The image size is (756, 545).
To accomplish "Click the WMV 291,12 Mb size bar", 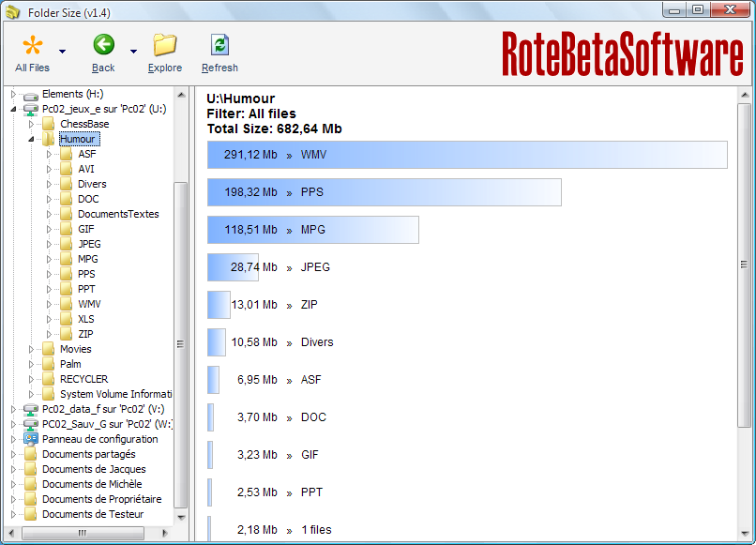I will pyautogui.click(x=467, y=155).
